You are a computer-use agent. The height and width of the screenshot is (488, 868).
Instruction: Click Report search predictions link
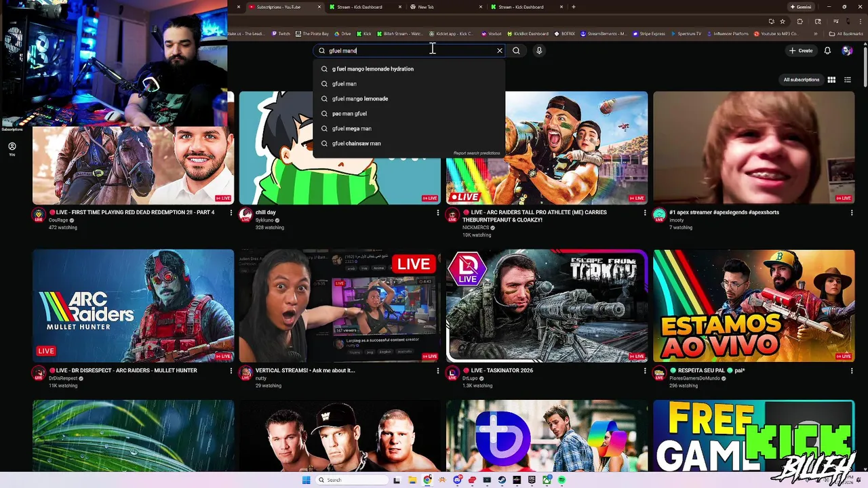click(x=477, y=153)
